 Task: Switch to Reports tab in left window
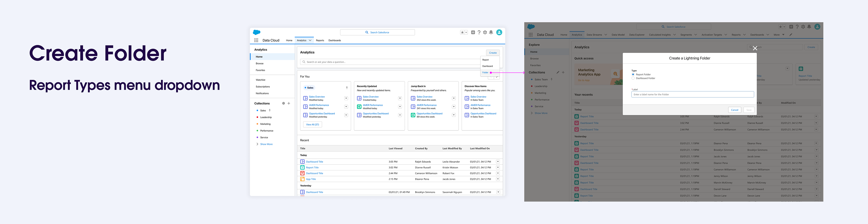(x=320, y=40)
